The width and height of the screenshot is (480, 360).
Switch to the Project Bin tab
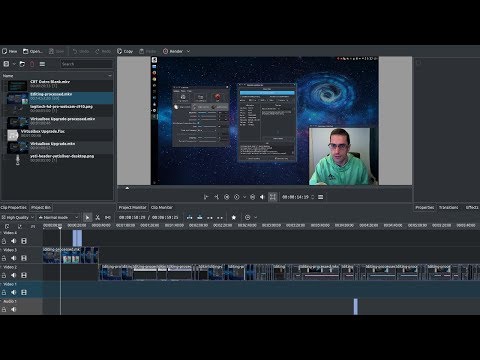[x=41, y=207]
